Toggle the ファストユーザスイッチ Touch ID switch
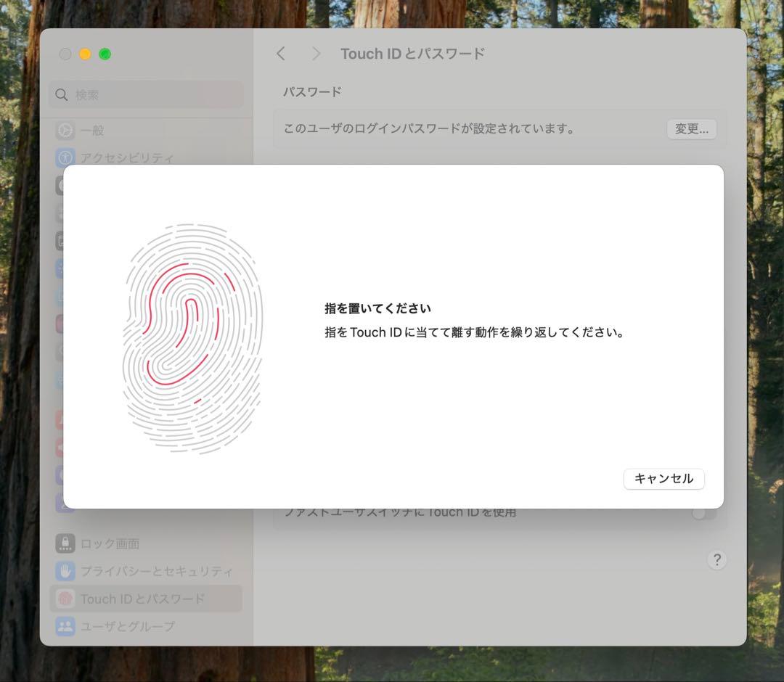This screenshot has height=682, width=784. pos(703,513)
